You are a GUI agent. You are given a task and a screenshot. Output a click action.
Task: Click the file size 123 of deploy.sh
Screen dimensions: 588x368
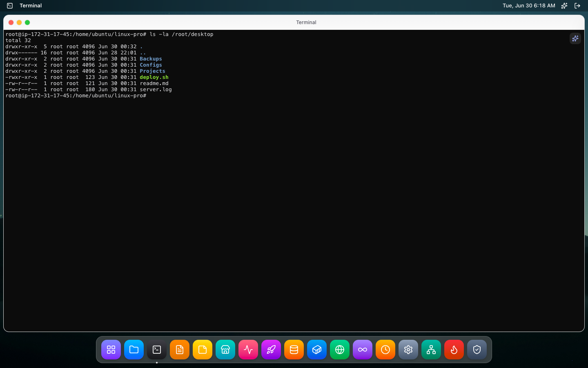coord(90,77)
